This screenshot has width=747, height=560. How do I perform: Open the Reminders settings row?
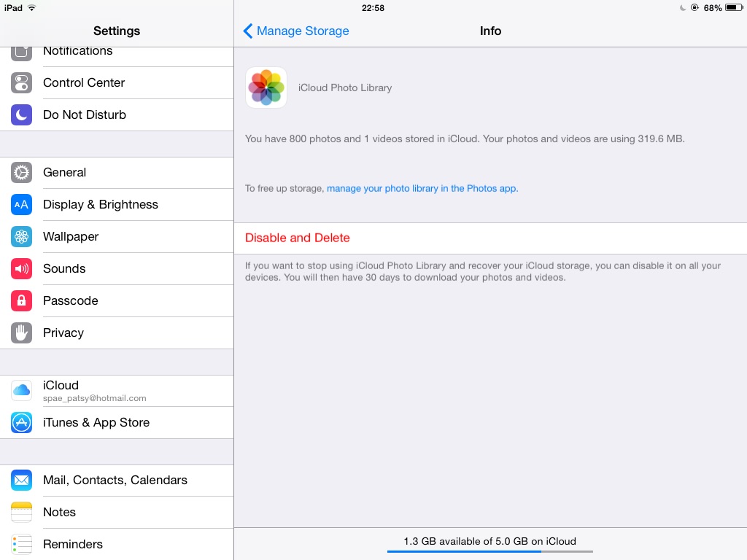117,544
